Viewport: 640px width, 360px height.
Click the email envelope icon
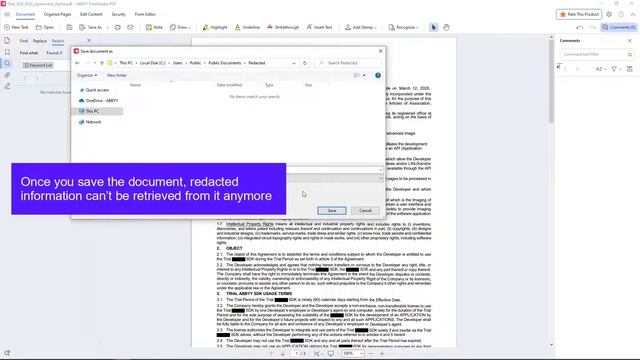pyautogui.click(x=130, y=27)
